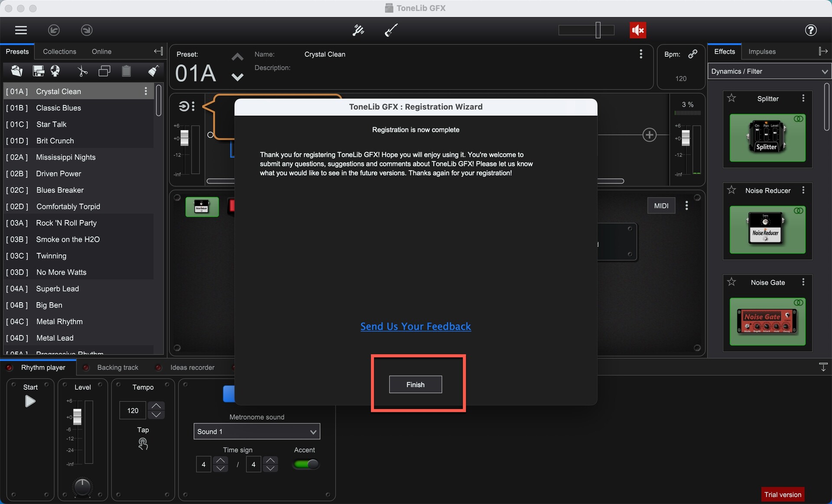Open the hamburger main menu
This screenshot has width=832, height=504.
21,30
